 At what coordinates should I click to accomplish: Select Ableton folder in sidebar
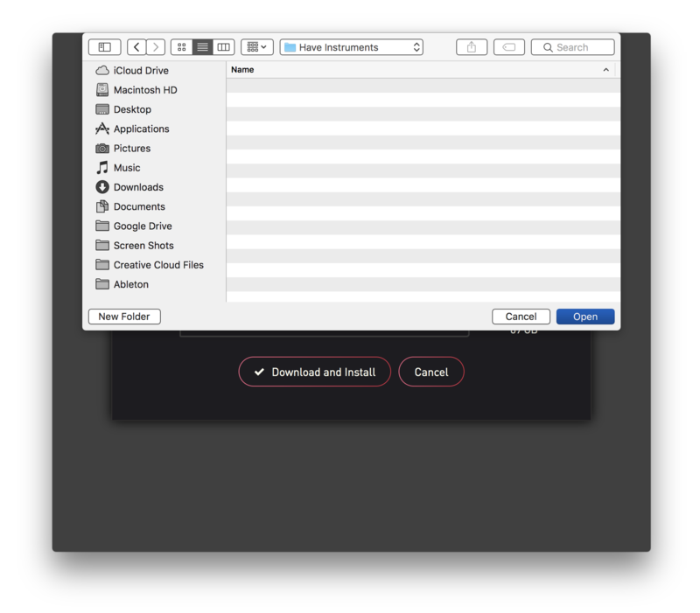click(122, 284)
